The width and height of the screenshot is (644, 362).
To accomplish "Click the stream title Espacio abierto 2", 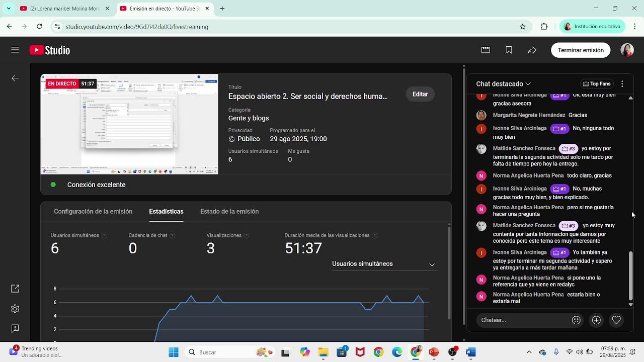I will [x=308, y=96].
